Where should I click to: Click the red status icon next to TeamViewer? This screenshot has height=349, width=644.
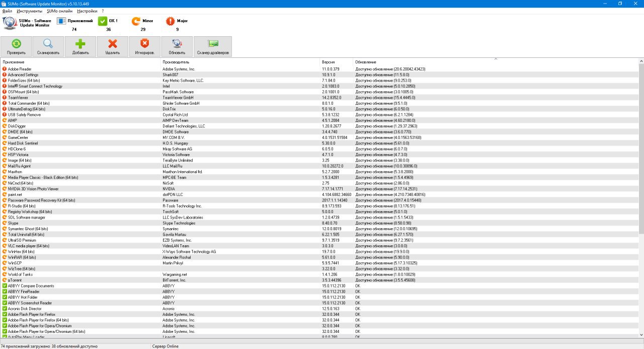pos(5,98)
